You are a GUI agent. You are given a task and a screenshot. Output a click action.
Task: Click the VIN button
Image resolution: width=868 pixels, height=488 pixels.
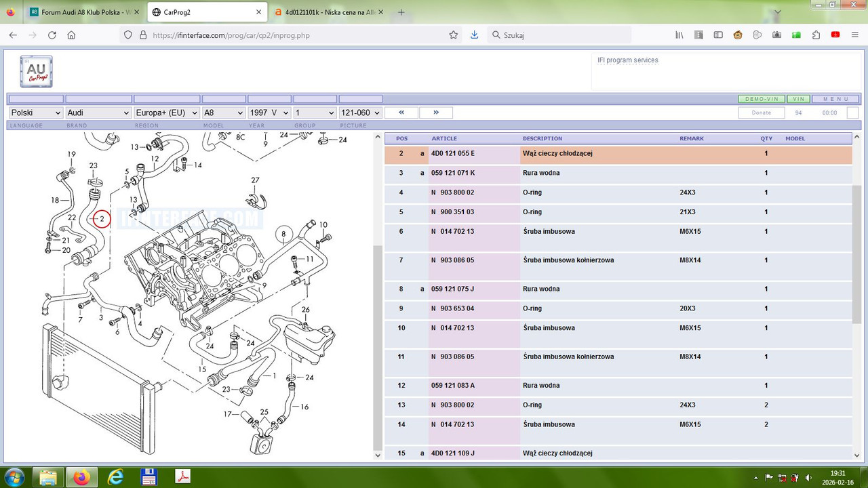(x=798, y=99)
